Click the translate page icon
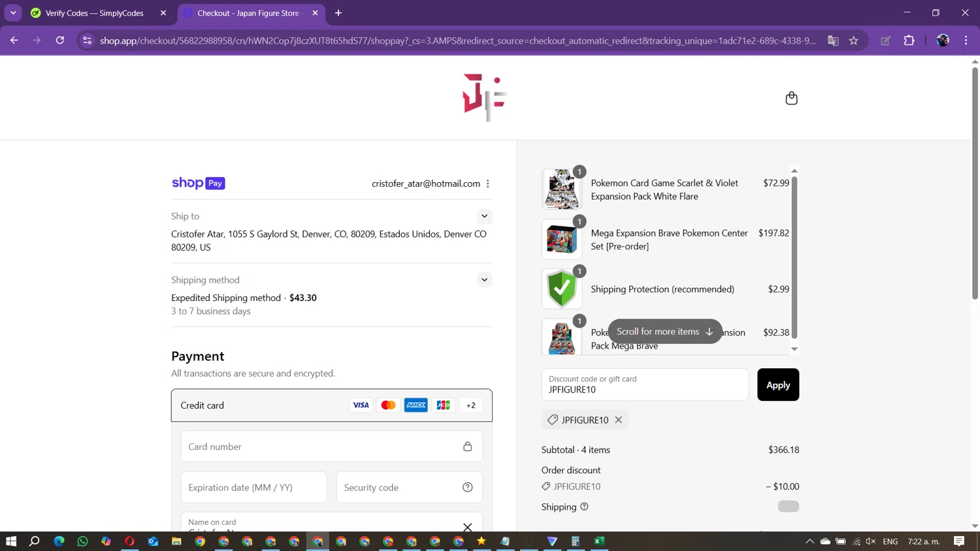The height and width of the screenshot is (551, 980). (x=833, y=40)
